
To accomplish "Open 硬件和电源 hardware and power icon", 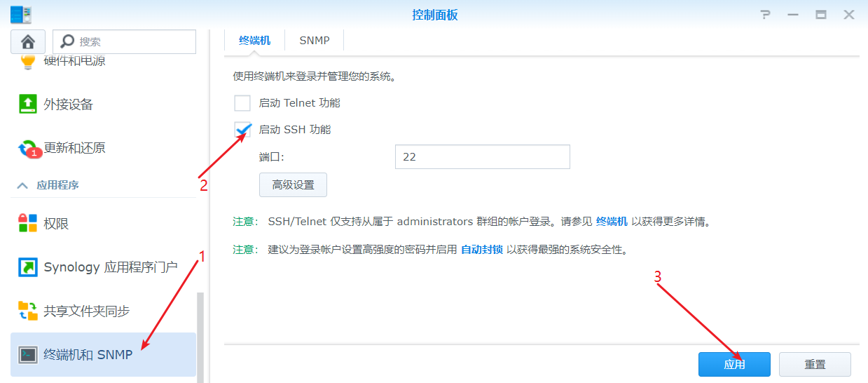I will 27,62.
